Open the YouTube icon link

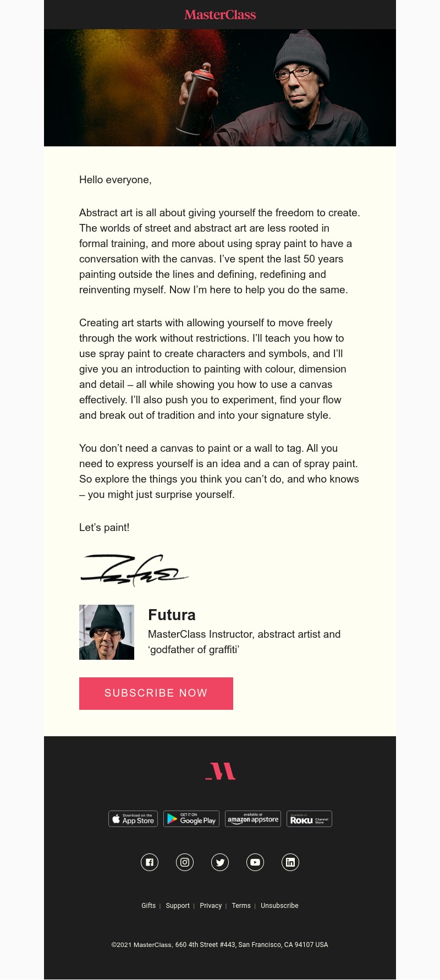pyautogui.click(x=255, y=862)
